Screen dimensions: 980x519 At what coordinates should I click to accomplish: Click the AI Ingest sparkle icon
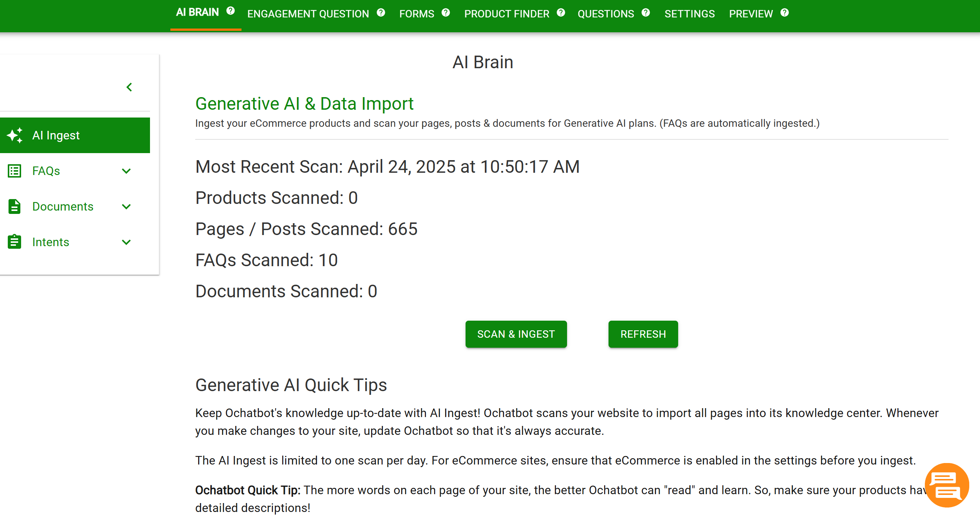click(x=14, y=135)
